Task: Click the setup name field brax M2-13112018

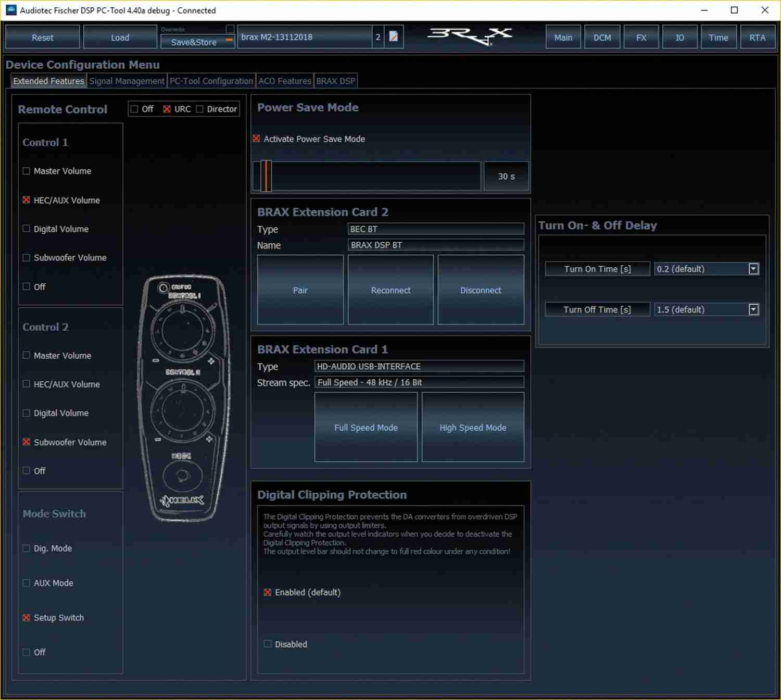Action: pos(305,37)
